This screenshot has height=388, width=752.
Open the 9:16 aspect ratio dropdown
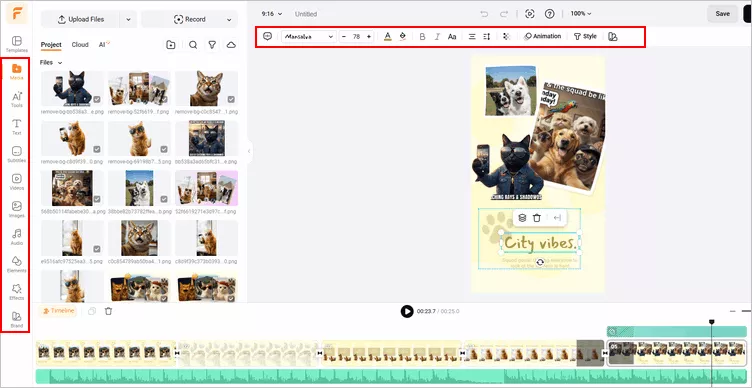(x=272, y=14)
